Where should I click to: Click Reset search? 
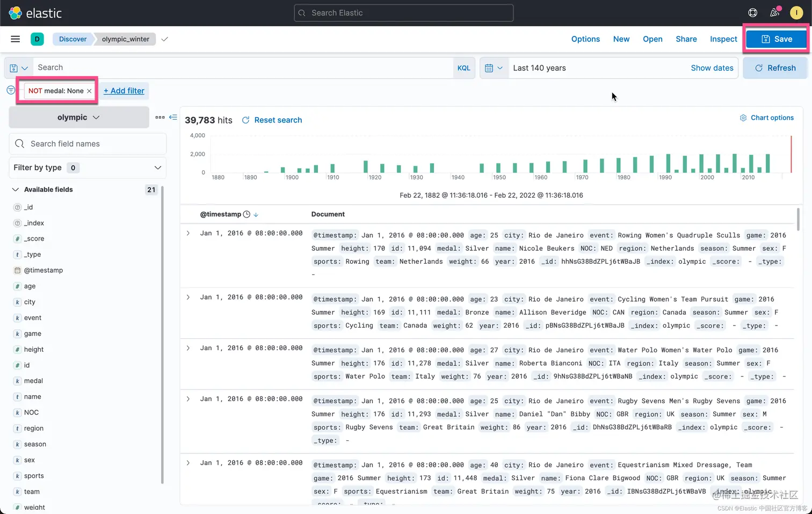(272, 120)
